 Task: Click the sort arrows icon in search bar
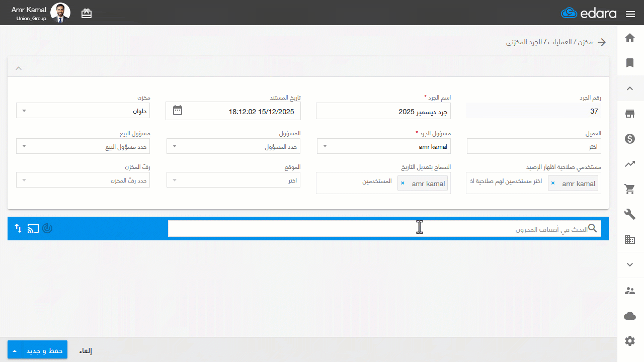pos(18,228)
